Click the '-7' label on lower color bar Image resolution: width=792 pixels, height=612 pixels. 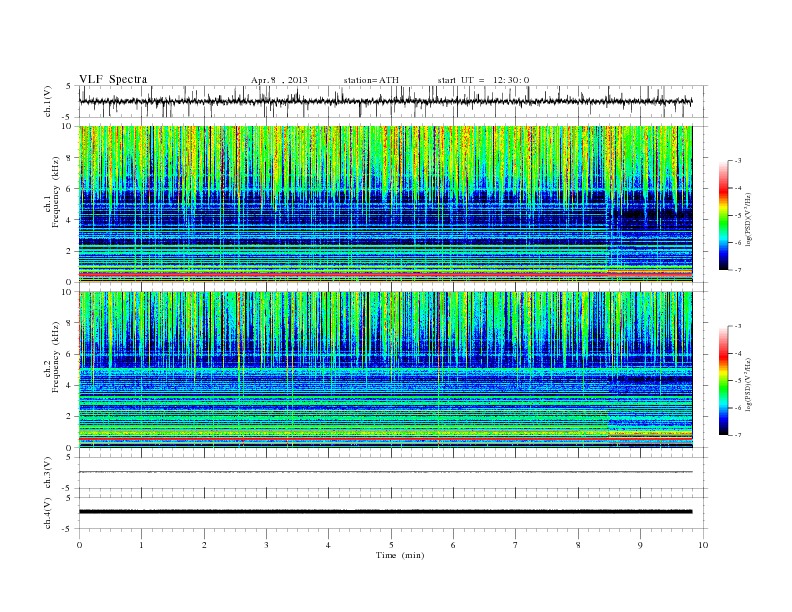[738, 435]
